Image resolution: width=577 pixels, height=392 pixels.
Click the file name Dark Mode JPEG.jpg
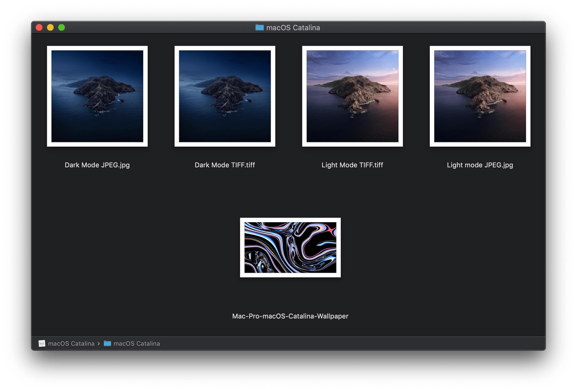tap(97, 165)
